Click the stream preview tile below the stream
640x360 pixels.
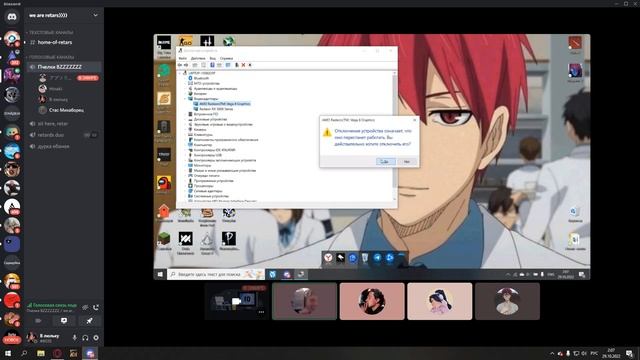click(237, 301)
